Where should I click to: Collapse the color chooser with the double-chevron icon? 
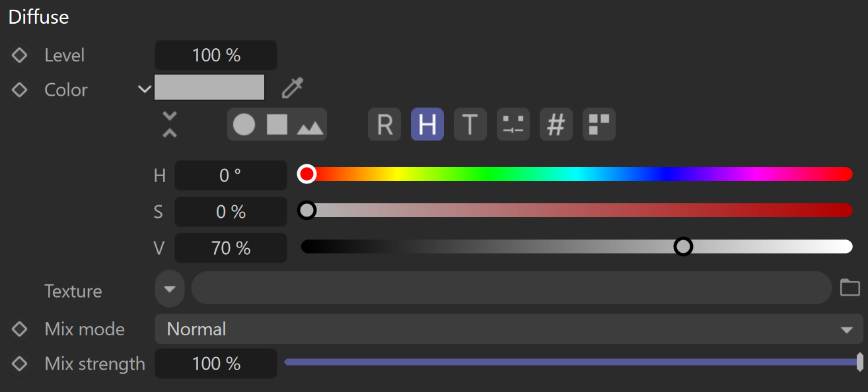(170, 124)
